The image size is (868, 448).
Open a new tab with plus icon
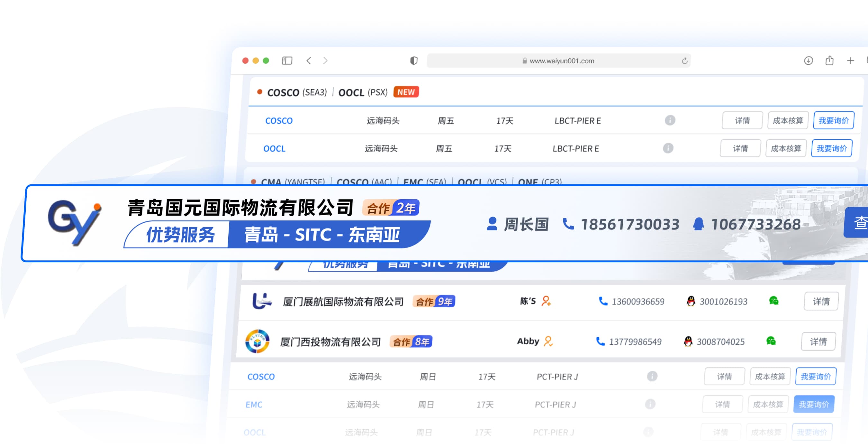850,61
